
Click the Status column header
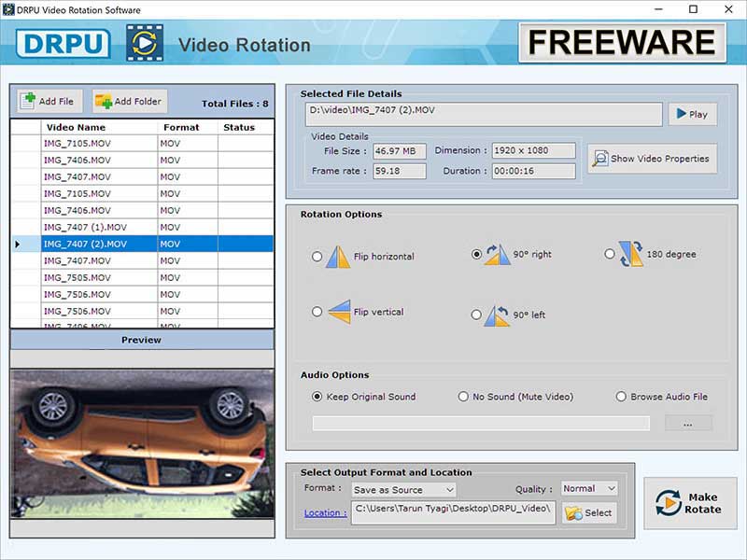[x=246, y=127]
